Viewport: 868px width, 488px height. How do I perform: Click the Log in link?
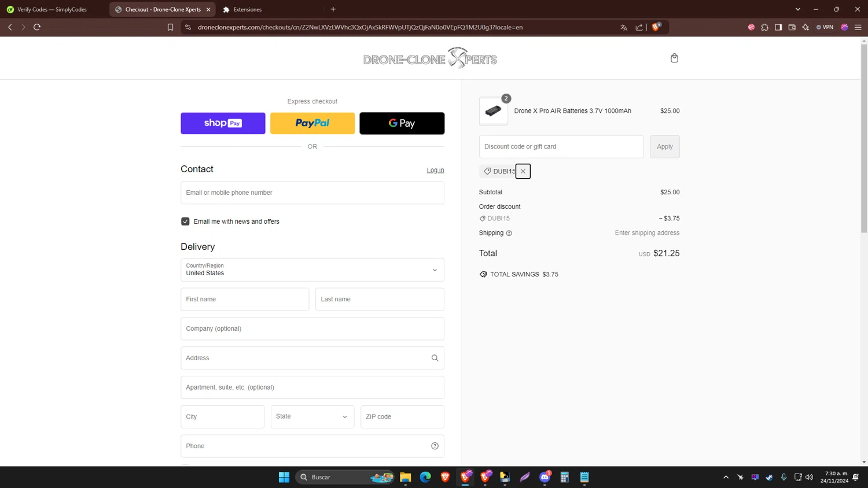coord(435,170)
